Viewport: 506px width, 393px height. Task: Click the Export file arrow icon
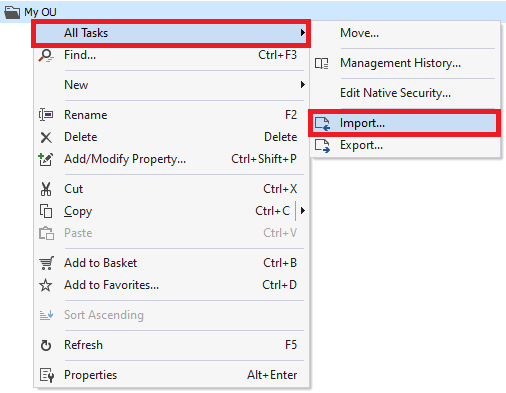click(x=322, y=145)
